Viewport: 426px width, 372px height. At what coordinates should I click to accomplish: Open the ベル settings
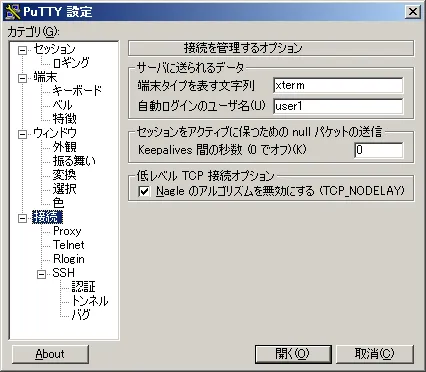[62, 105]
